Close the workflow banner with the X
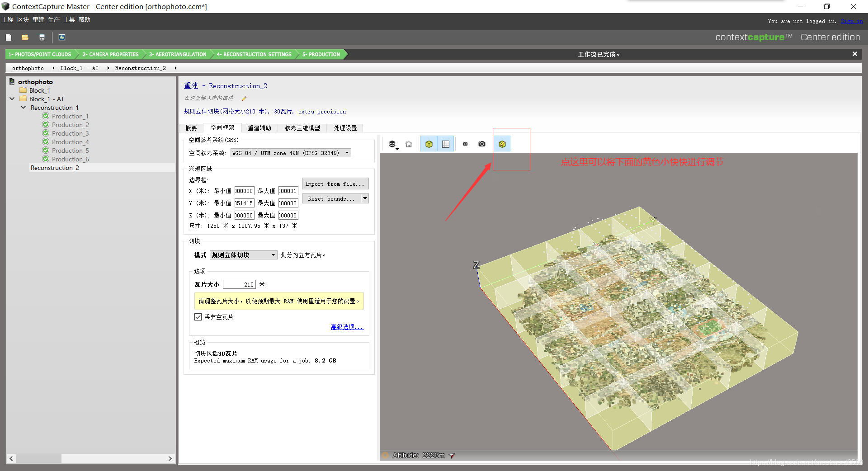This screenshot has width=868, height=471. click(x=854, y=54)
